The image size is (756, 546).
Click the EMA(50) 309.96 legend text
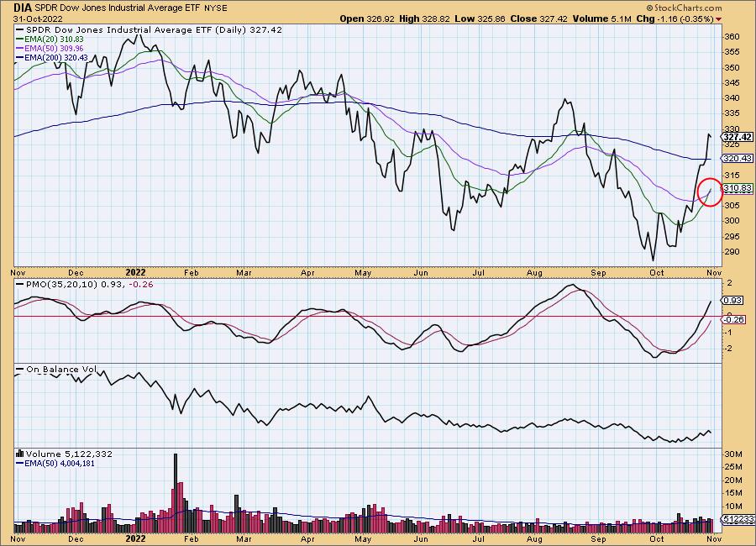point(54,48)
